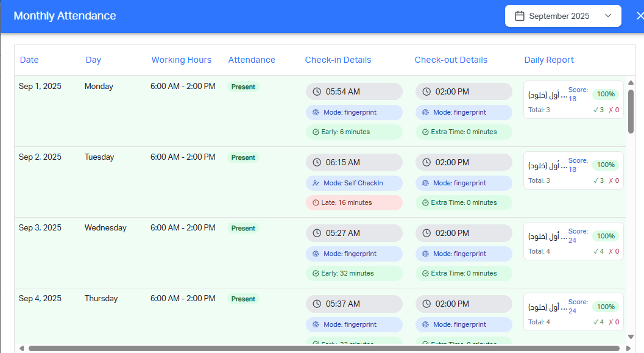
Task: Click the fingerprint icon in Sep 4 check-out details
Action: (x=425, y=324)
